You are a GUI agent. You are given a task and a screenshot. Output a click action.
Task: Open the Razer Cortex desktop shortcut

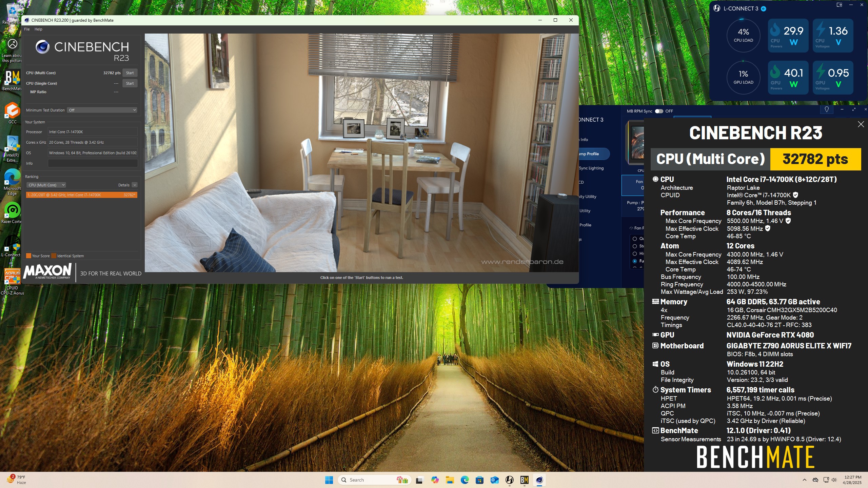point(12,213)
